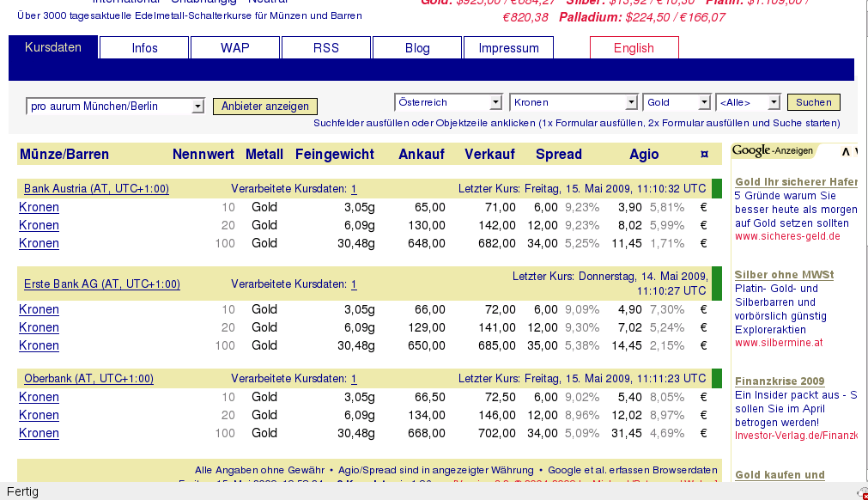This screenshot has height=500, width=868.
Task: Open the RSS tab
Action: 326,48
